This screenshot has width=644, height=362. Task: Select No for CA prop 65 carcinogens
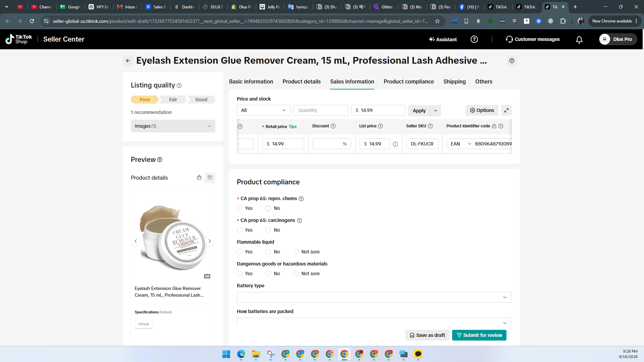tap(268, 230)
